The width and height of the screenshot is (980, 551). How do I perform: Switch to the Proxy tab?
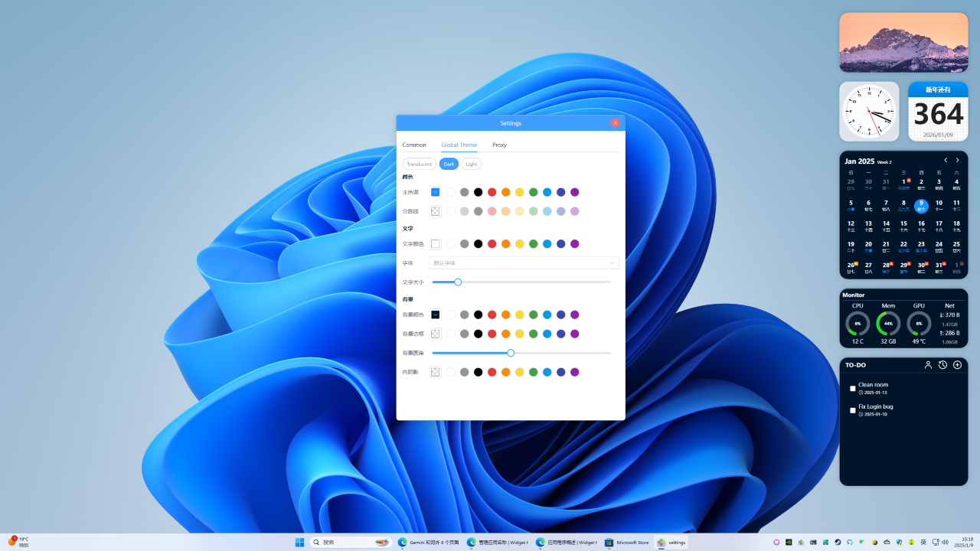tap(499, 145)
